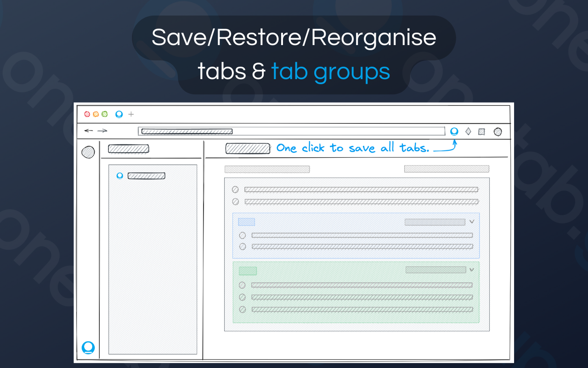Click the header placeholder above left list panel
Screen dimensions: 588x368
[x=128, y=149]
